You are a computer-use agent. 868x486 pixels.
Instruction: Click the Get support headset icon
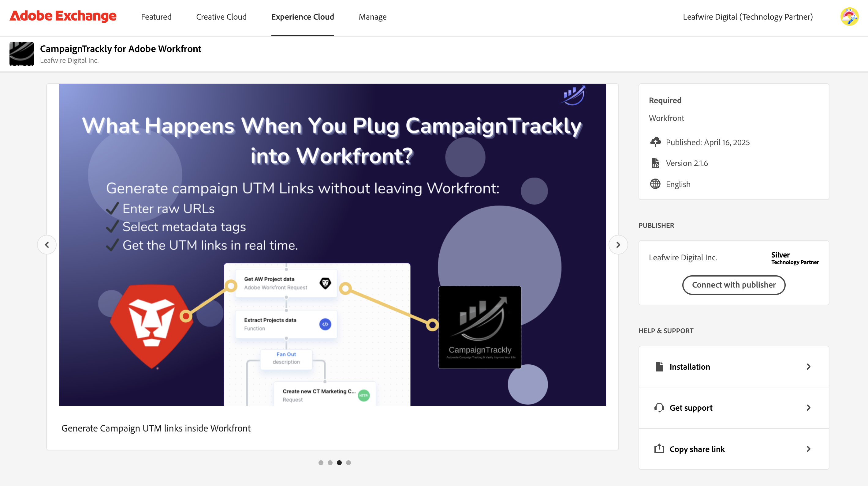click(x=659, y=407)
